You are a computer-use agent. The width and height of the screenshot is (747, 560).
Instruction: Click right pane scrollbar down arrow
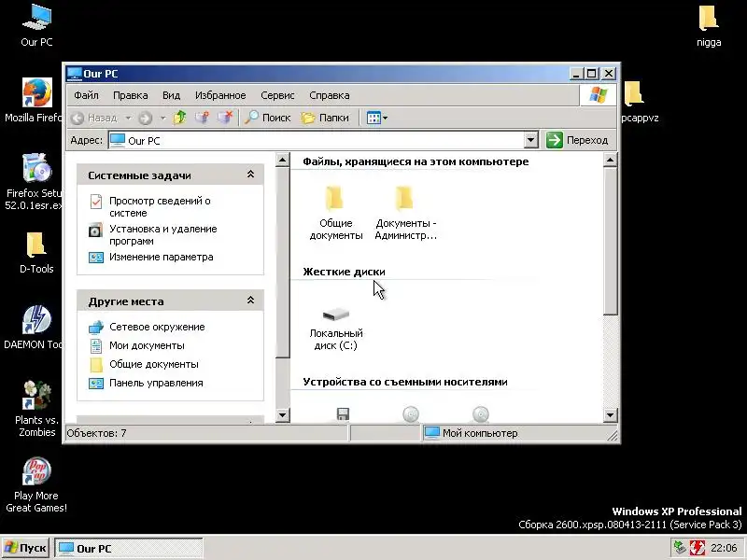pyautogui.click(x=611, y=414)
